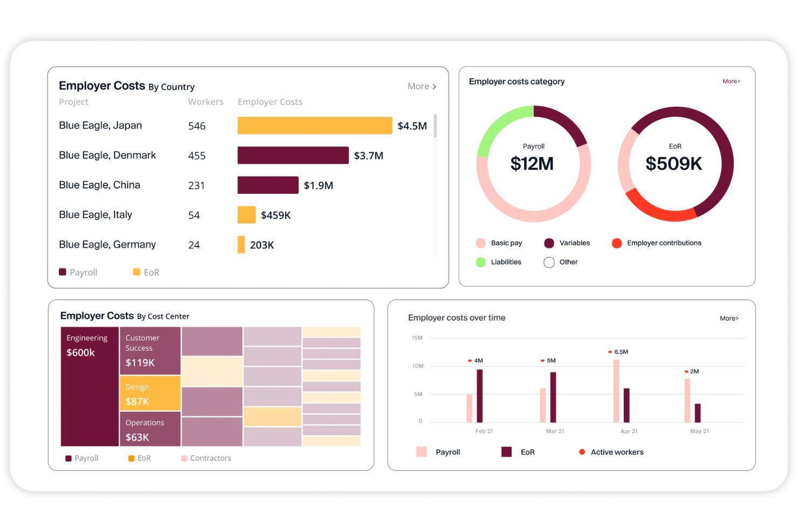This screenshot has height=532, width=798.
Task: Click the Germany 203K cost bar
Action: point(241,245)
